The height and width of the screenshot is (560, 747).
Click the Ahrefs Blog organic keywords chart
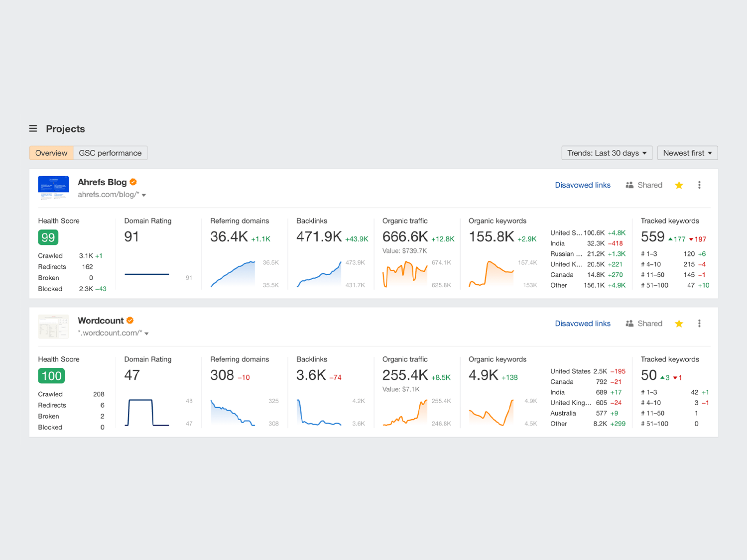(492, 274)
